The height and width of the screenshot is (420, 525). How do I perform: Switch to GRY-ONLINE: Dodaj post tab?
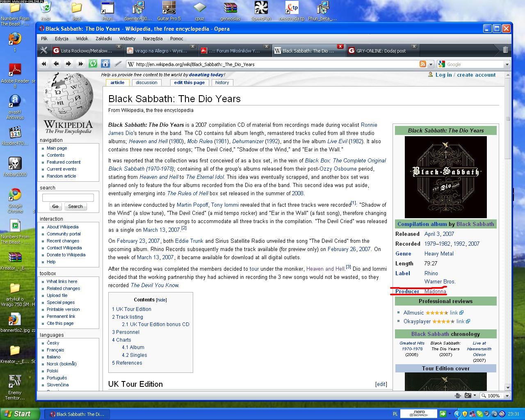tap(381, 50)
